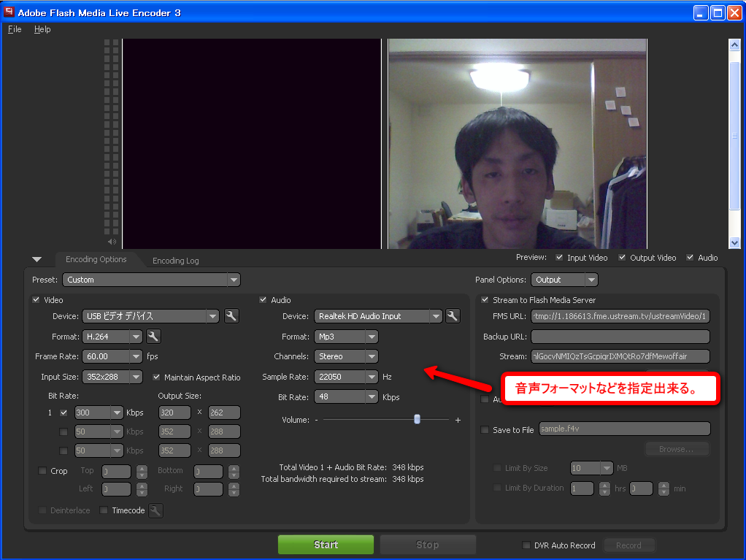The width and height of the screenshot is (746, 560).
Task: Click the Adobe Flash Media Live Encoder titlebar icon
Action: pyautogui.click(x=8, y=12)
